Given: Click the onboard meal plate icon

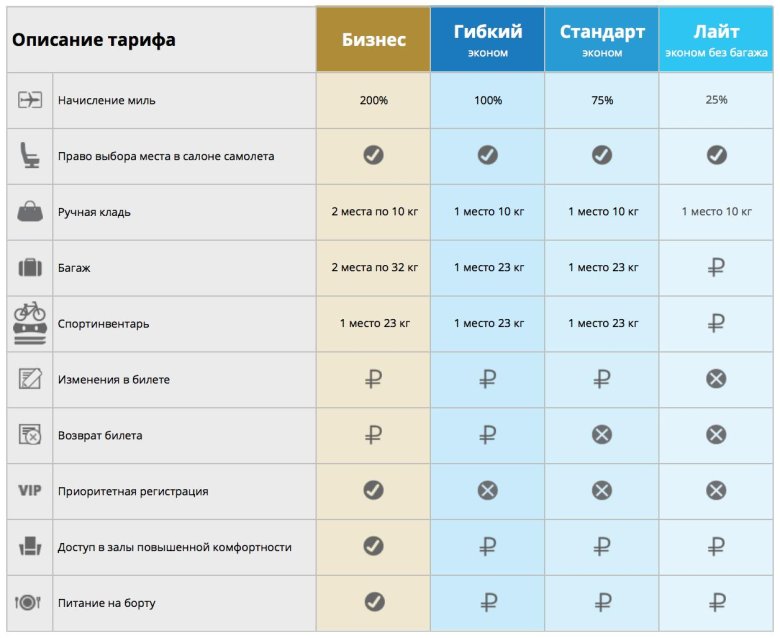Looking at the screenshot, I should tap(29, 603).
